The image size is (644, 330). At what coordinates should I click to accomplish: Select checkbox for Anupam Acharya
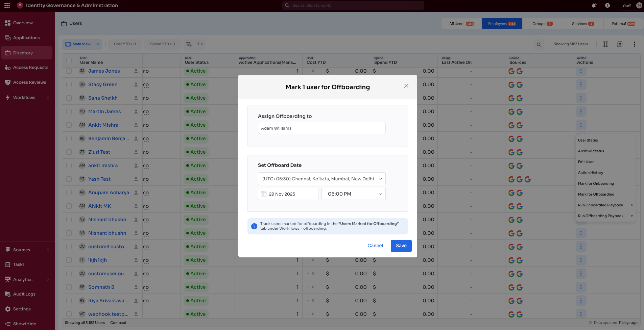[69, 193]
